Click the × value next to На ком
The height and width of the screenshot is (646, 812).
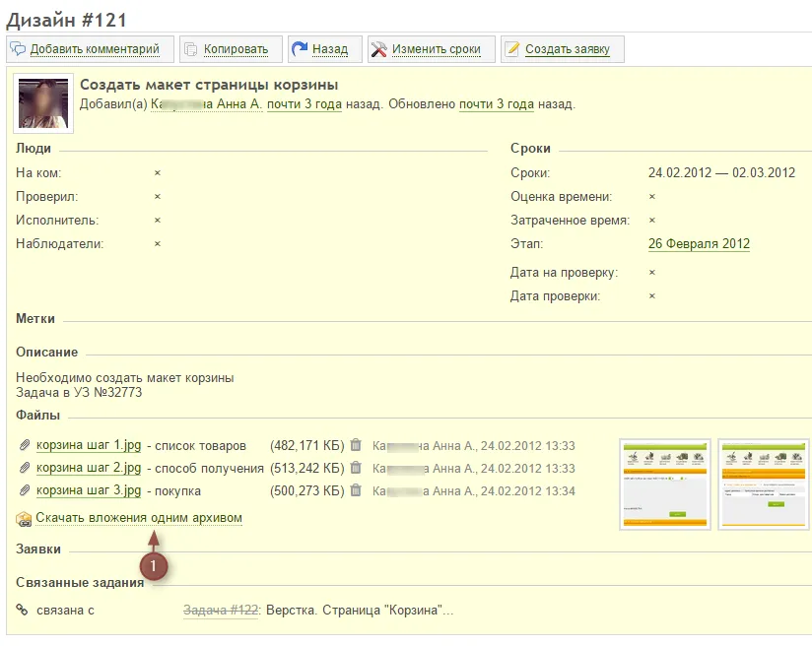[x=158, y=173]
